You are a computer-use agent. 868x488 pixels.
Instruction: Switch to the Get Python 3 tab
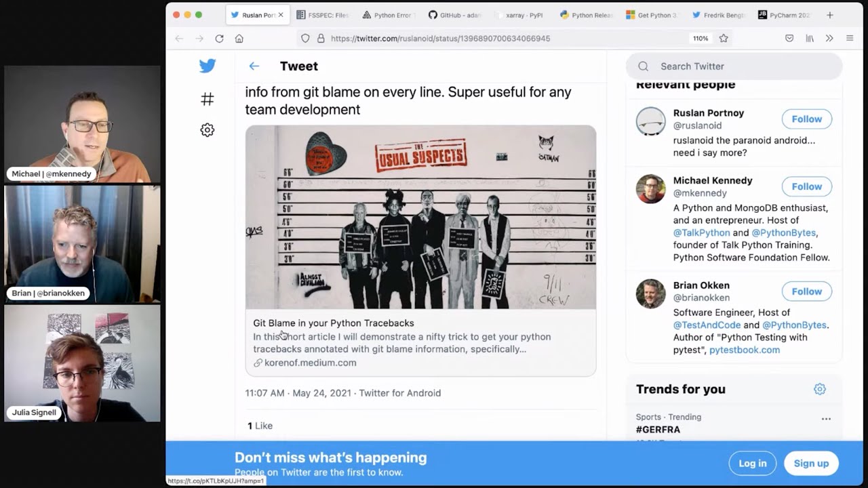(x=652, y=15)
